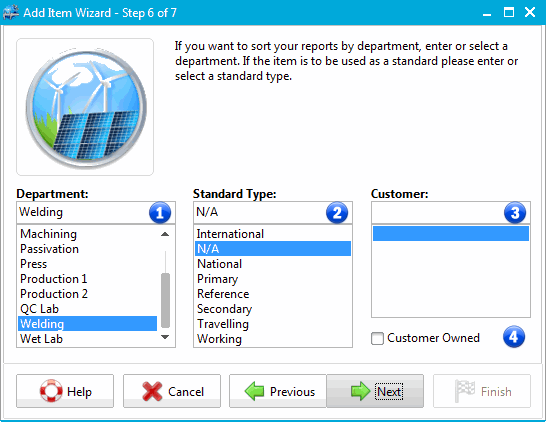Select QC Lab in Department list
The image size is (546, 422).
(x=87, y=309)
